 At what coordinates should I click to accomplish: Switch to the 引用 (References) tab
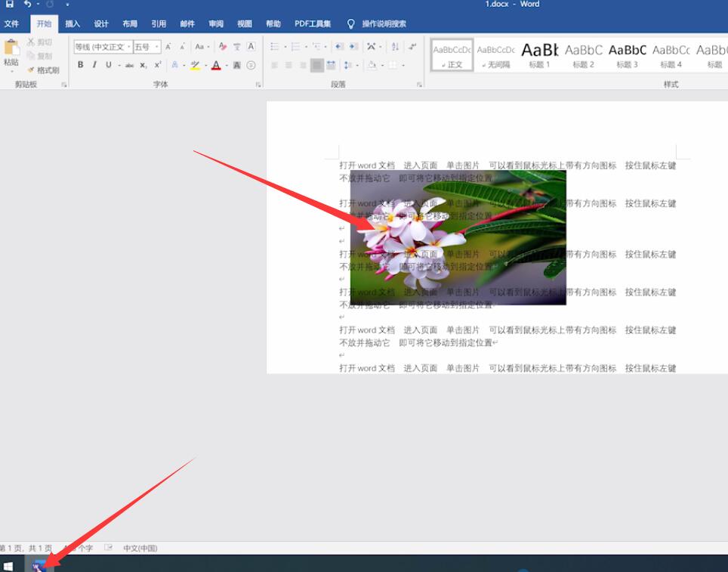(x=159, y=23)
